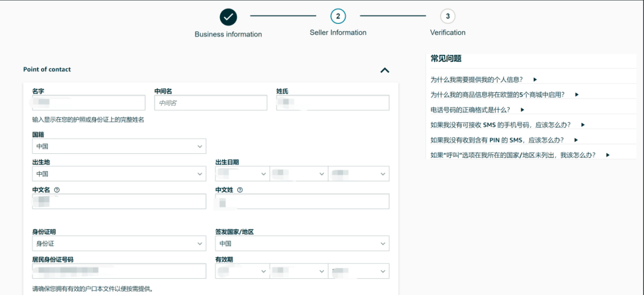Click the 中间名 input field
Image resolution: width=644 pixels, height=295 pixels.
click(210, 103)
